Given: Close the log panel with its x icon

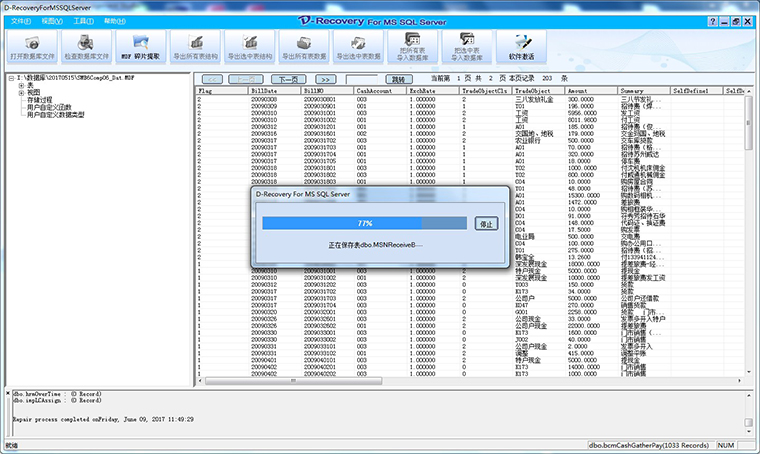Looking at the screenshot, I should coord(8,393).
